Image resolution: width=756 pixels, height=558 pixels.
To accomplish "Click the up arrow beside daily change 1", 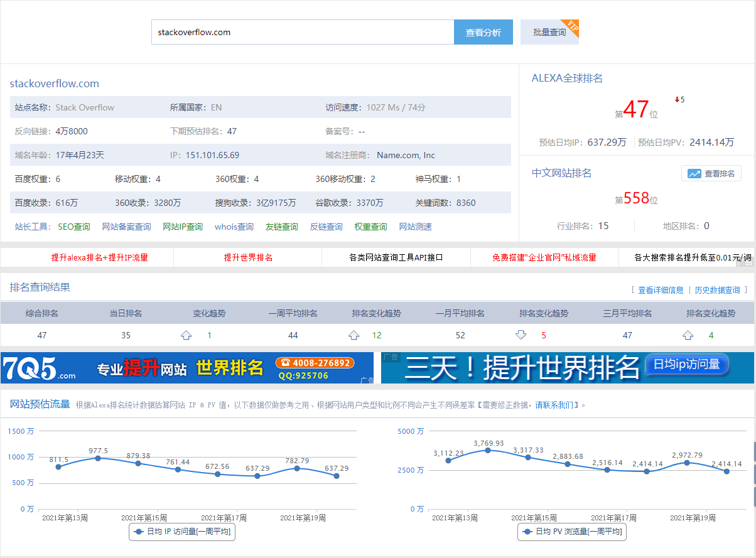I will [x=186, y=335].
